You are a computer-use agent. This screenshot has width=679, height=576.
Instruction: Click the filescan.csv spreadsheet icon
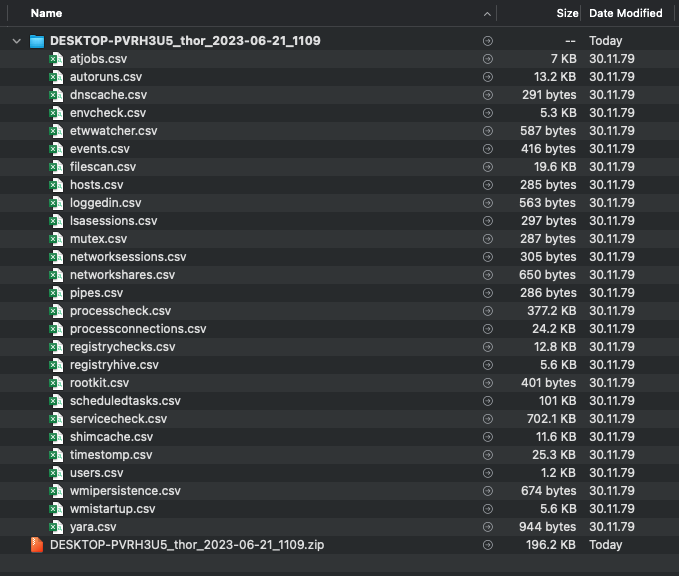57,167
